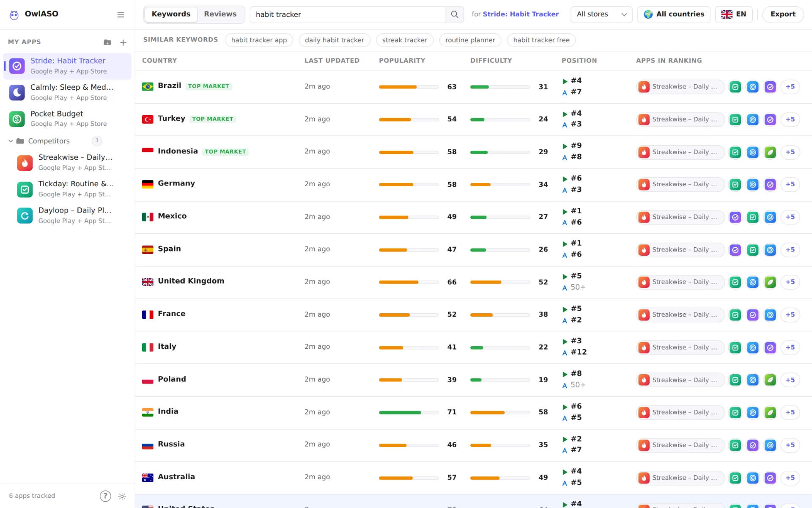Open Stride: Habit Tracker link in header
Screen dimensions: 812x508
pos(521,14)
